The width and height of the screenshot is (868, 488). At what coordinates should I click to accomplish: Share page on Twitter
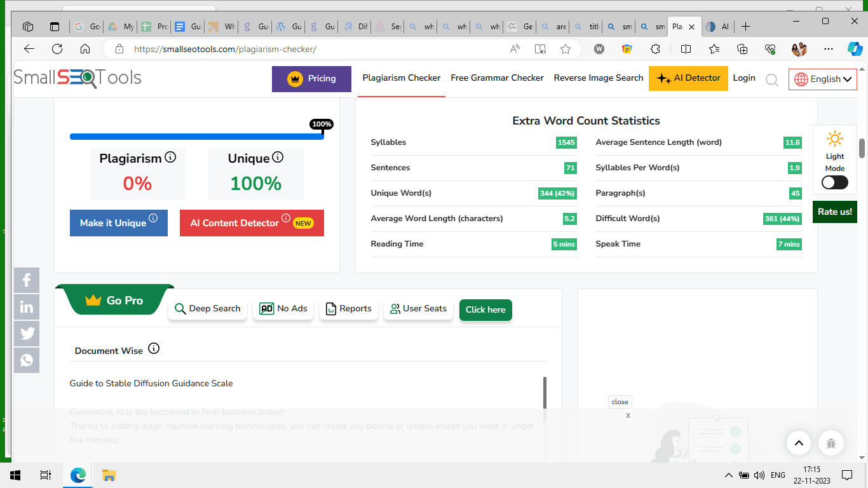(x=27, y=334)
